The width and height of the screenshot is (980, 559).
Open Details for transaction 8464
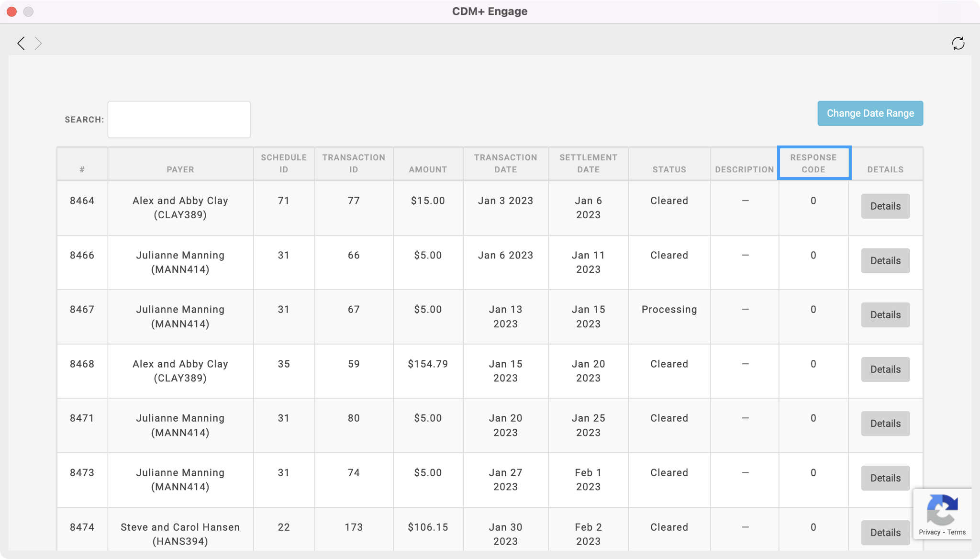tap(885, 206)
